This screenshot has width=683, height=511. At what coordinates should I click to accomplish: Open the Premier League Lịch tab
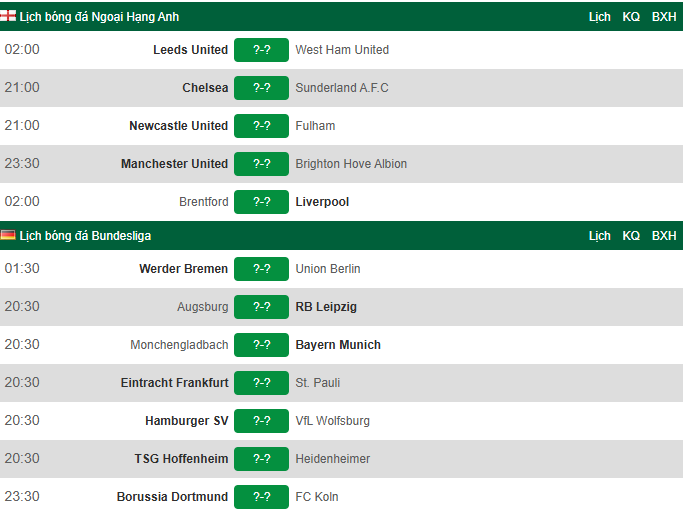600,17
